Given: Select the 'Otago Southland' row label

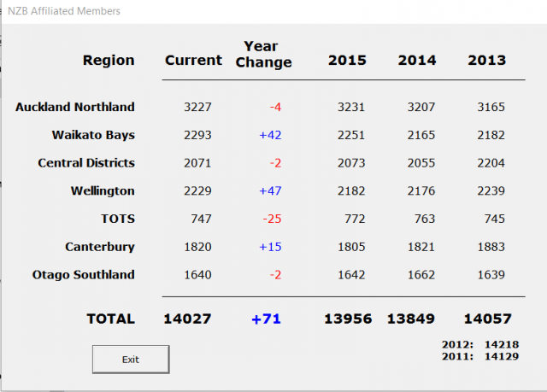Looking at the screenshot, I should point(84,275).
